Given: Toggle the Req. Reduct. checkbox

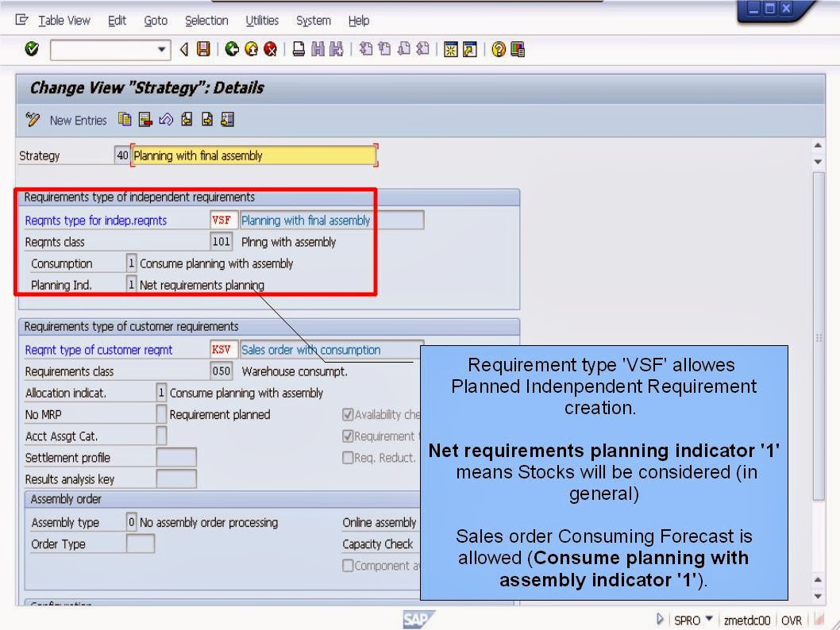Looking at the screenshot, I should pos(347,455).
